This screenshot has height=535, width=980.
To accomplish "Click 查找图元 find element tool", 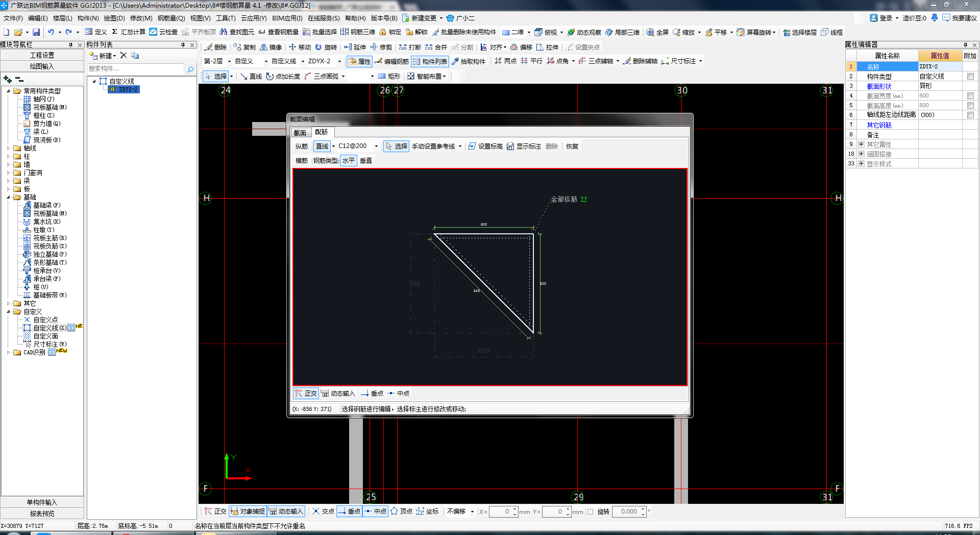I will pos(237,32).
